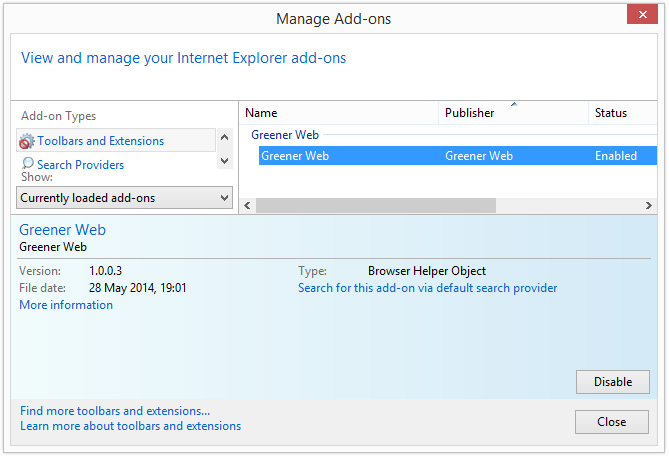Select Search Providers add-on type
The height and width of the screenshot is (456, 669).
[x=80, y=165]
